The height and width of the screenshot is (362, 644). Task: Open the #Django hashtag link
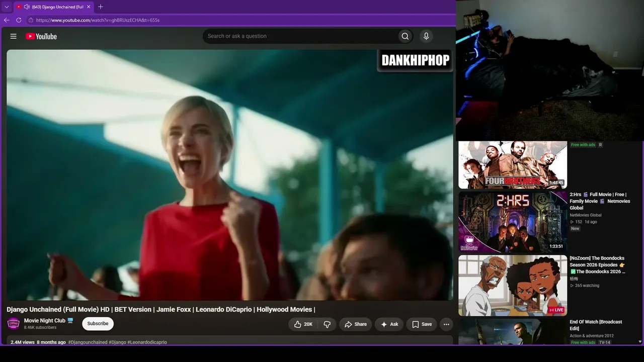(x=117, y=342)
